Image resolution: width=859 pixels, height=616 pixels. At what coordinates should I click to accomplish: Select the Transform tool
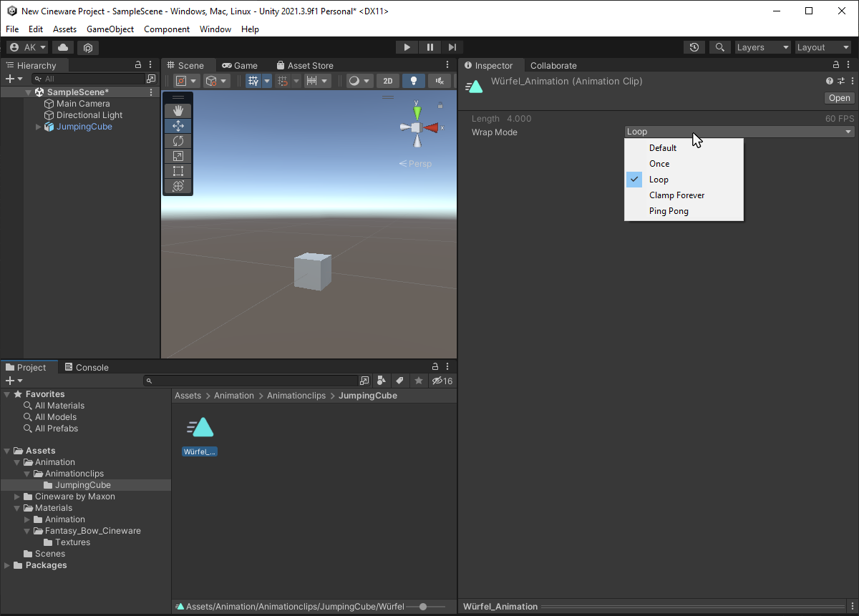[178, 186]
